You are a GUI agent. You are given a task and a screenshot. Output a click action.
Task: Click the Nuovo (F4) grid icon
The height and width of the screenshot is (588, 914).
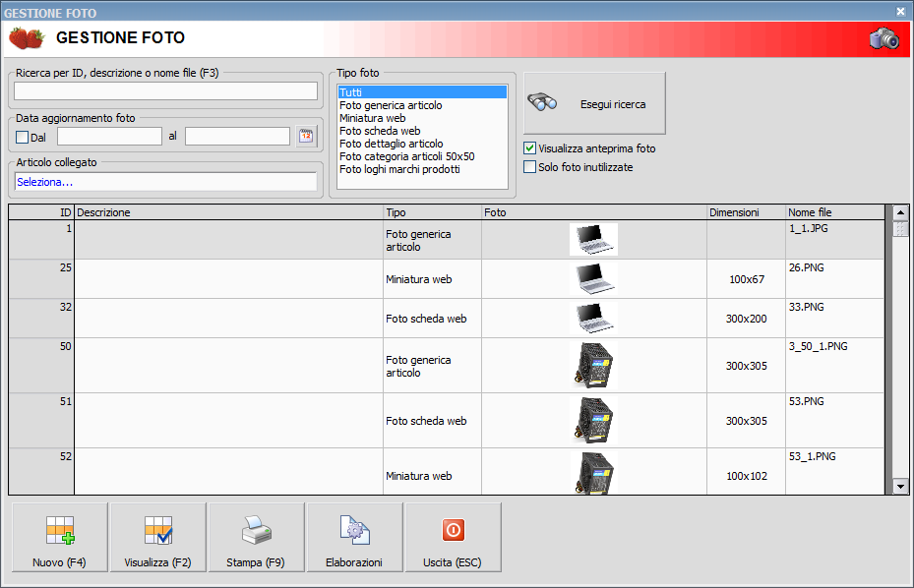click(x=59, y=529)
